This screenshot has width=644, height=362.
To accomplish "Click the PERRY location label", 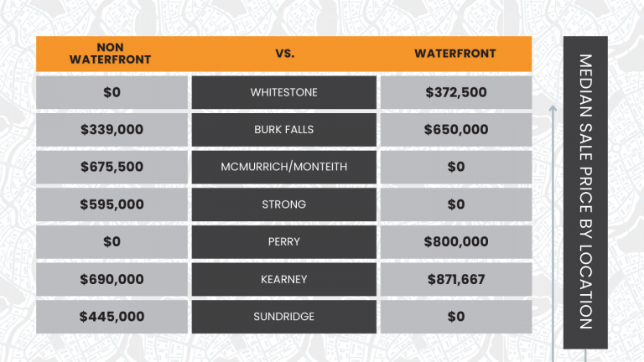I will pos(283,241).
